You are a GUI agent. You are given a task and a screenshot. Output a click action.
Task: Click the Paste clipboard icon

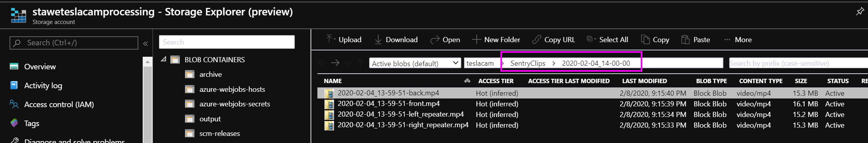tap(685, 39)
